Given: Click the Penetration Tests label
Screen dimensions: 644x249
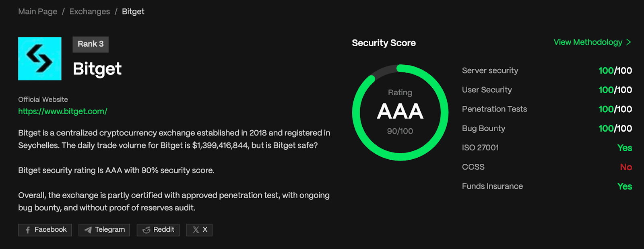Looking at the screenshot, I should pyautogui.click(x=494, y=109).
